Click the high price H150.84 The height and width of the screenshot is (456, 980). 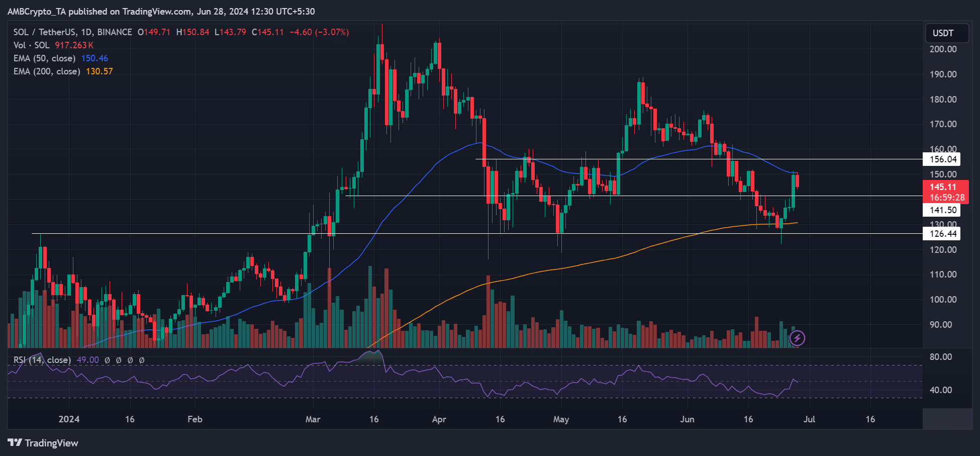point(193,32)
